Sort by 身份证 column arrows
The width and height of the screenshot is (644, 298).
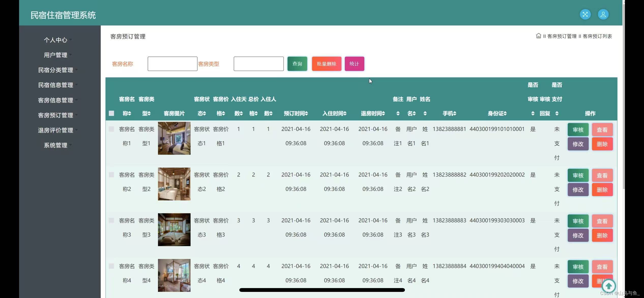pos(505,113)
